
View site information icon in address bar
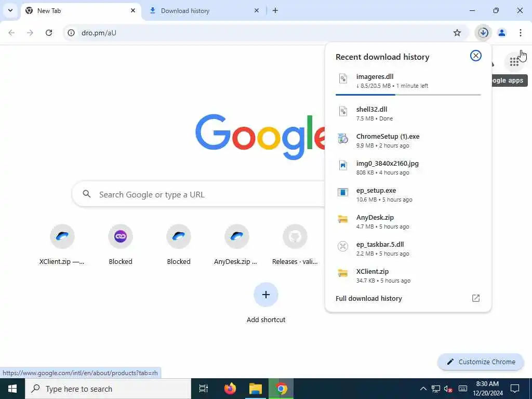[x=71, y=33]
